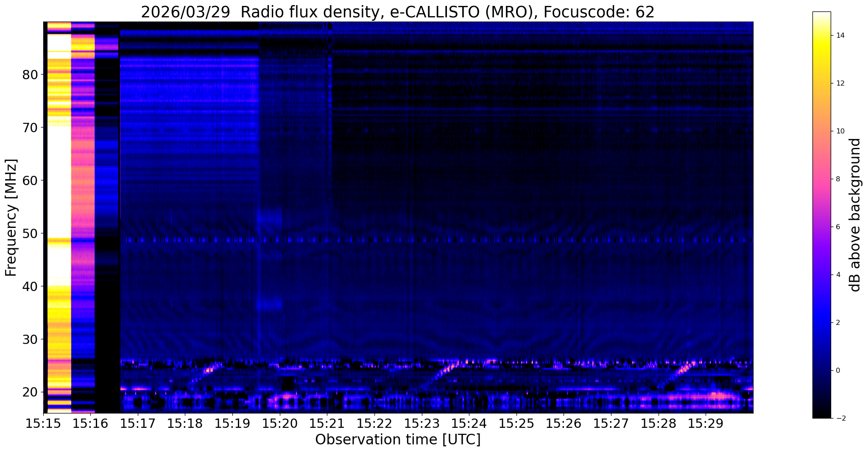Click the horizontal interference line near 49 MHz
The width and height of the screenshot is (868, 452).
(x=437, y=240)
